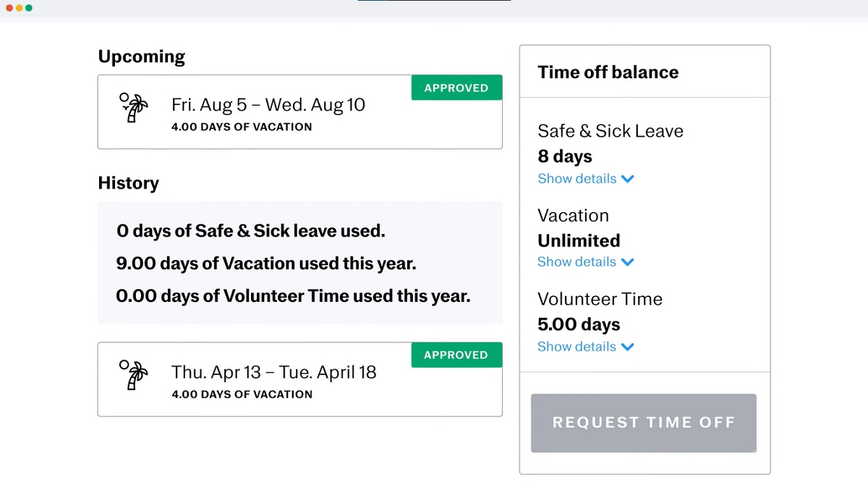Screen dimensions: 868x488
Task: Open the Fri. Aug 5 – Wed. Aug 10 request
Action: [268, 105]
